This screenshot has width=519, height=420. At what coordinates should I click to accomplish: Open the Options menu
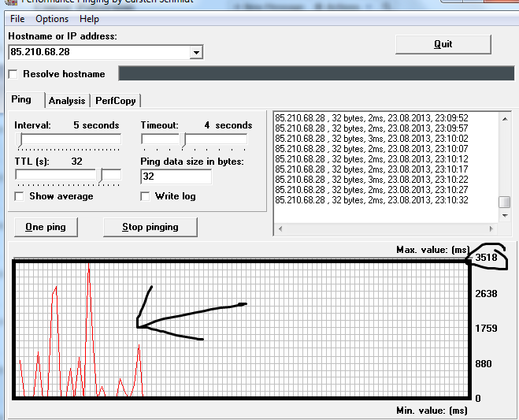[x=52, y=19]
